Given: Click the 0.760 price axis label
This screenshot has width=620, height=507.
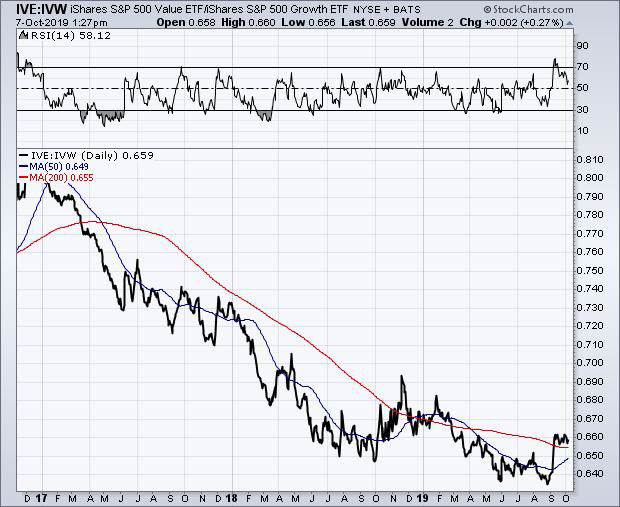Looking at the screenshot, I should coord(590,252).
